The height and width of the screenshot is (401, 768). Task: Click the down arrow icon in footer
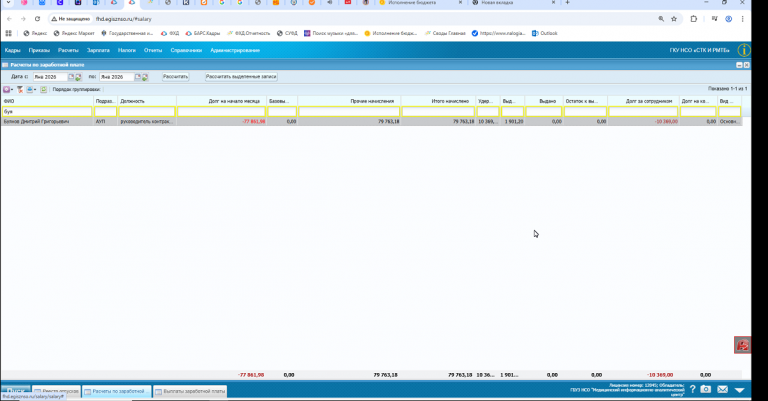740,390
